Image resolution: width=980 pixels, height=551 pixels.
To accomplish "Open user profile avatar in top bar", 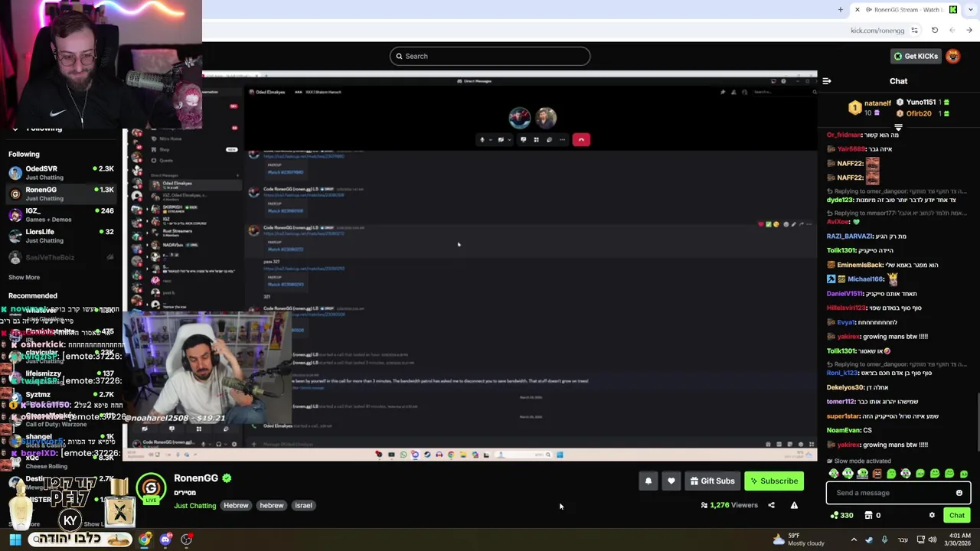I will point(952,56).
